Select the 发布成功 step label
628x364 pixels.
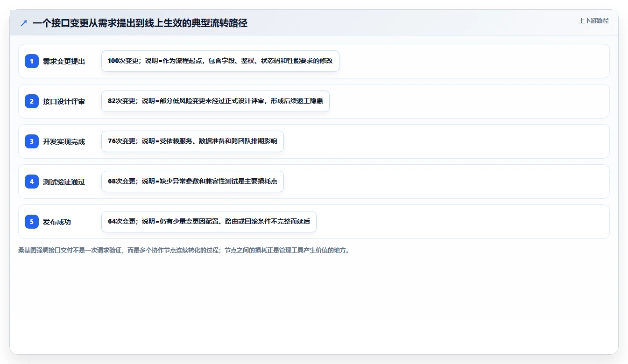click(57, 222)
